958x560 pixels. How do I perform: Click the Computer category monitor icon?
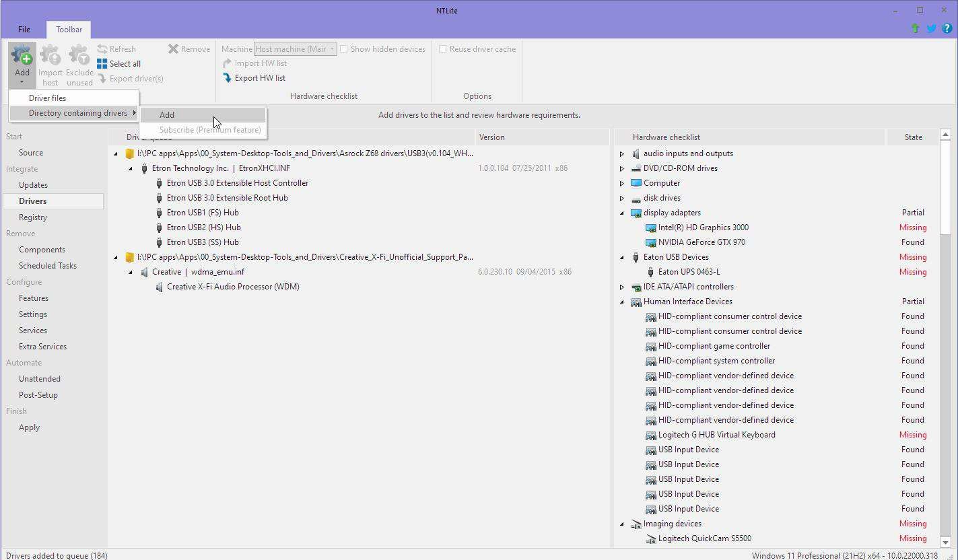click(636, 183)
